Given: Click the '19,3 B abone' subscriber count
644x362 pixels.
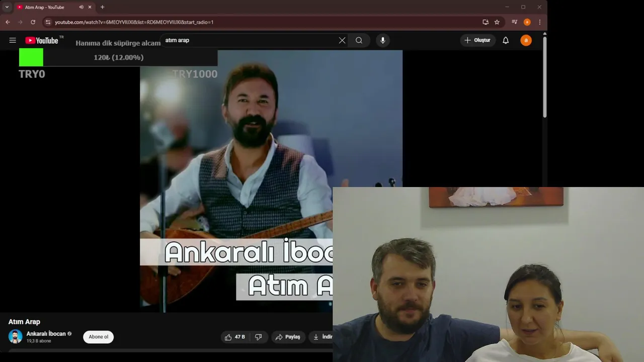Looking at the screenshot, I should tap(39, 341).
